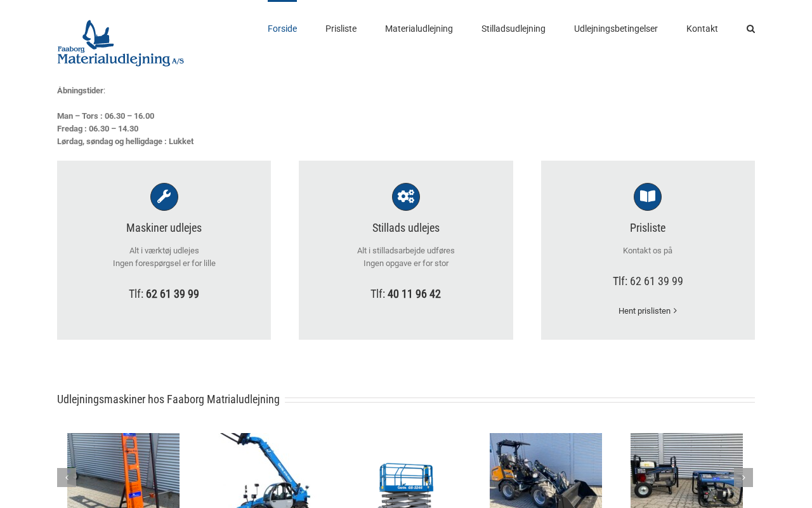The image size is (812, 508).
Task: Click the Hent prislisten link
Action: [x=648, y=311]
